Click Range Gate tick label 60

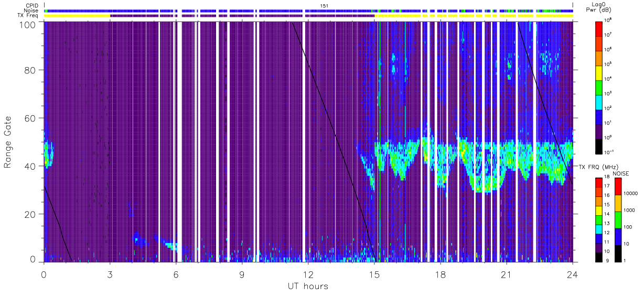(x=30, y=118)
